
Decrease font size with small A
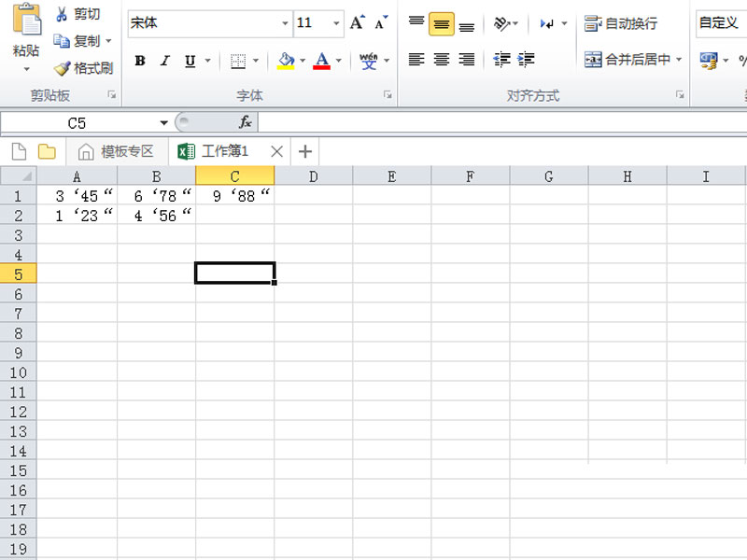381,22
